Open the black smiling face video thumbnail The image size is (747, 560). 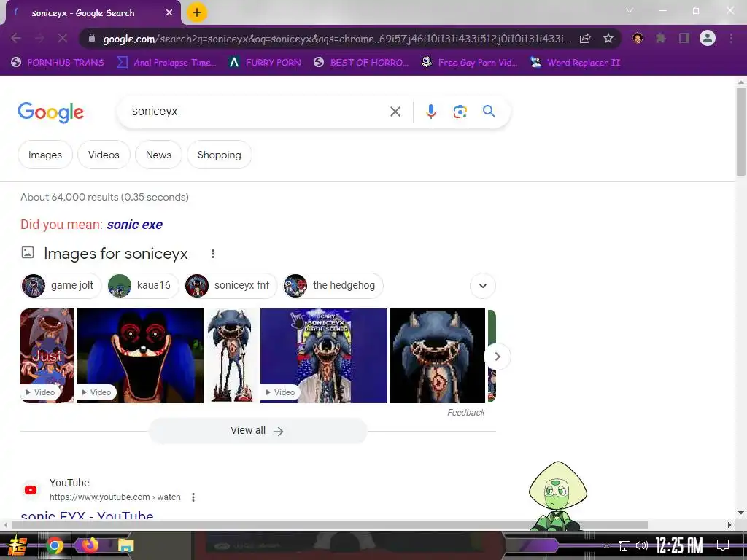tap(140, 356)
